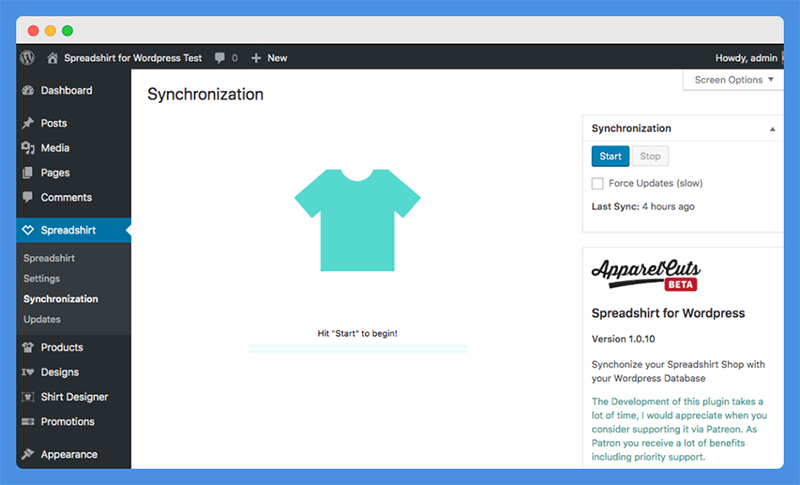Open the Comments menu label in sidebar

click(66, 197)
